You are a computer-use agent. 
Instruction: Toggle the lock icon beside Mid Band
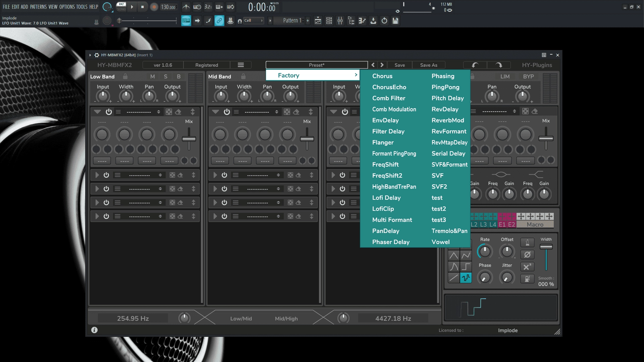(x=243, y=76)
